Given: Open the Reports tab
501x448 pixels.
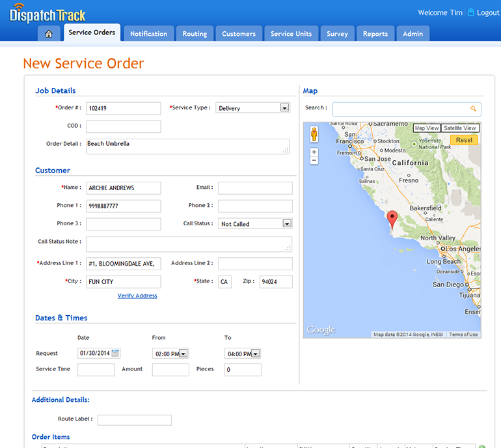Looking at the screenshot, I should click(375, 34).
